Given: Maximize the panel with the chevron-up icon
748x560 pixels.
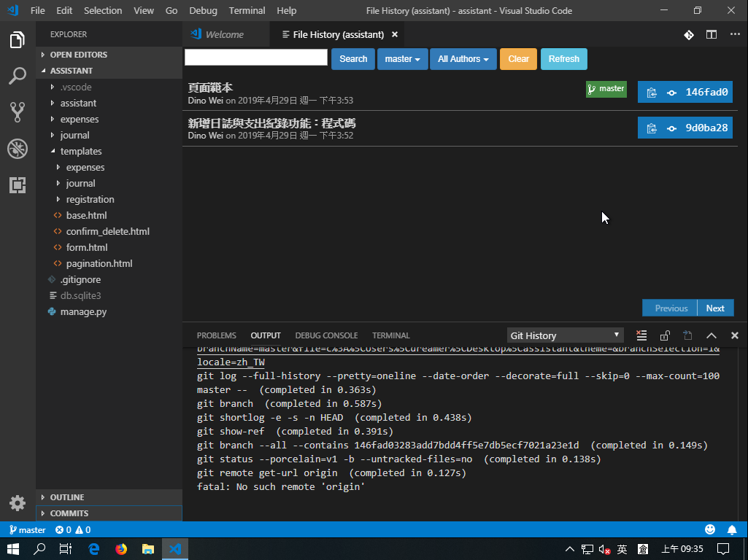Looking at the screenshot, I should (712, 335).
